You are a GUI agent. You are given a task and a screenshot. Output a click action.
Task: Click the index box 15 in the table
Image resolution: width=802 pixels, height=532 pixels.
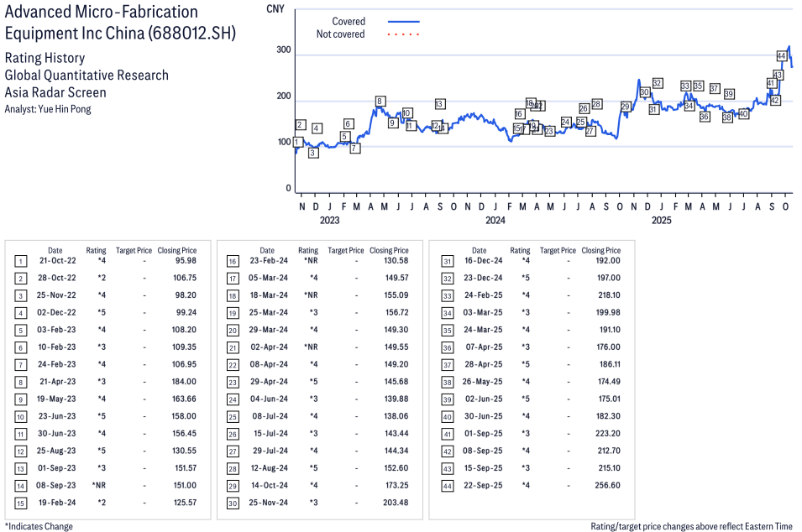pyautogui.click(x=21, y=503)
